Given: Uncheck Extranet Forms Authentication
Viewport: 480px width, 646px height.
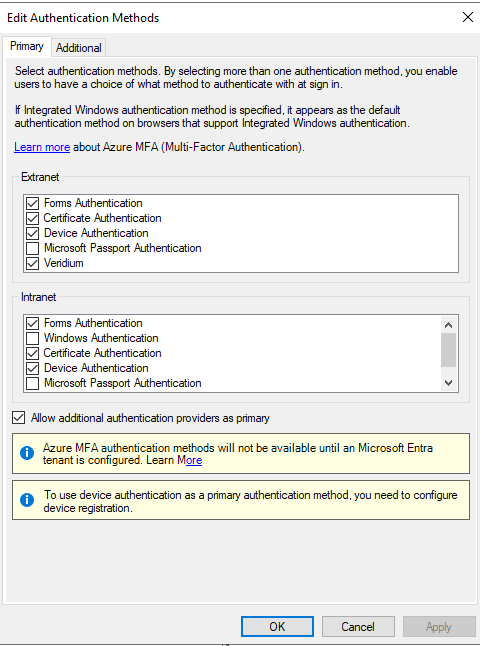Looking at the screenshot, I should pyautogui.click(x=33, y=203).
